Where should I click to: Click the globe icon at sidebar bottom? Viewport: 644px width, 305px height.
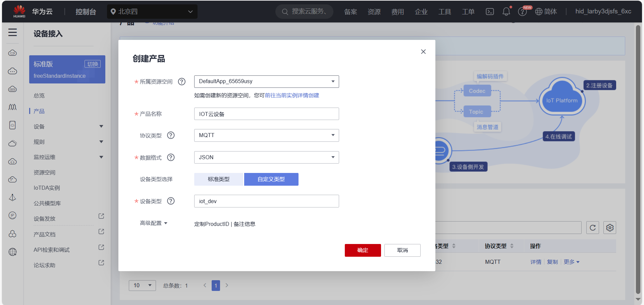pyautogui.click(x=12, y=252)
